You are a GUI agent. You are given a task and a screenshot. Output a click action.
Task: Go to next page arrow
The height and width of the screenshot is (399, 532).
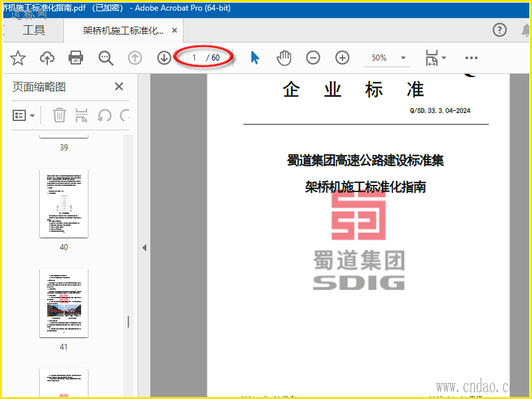[164, 58]
